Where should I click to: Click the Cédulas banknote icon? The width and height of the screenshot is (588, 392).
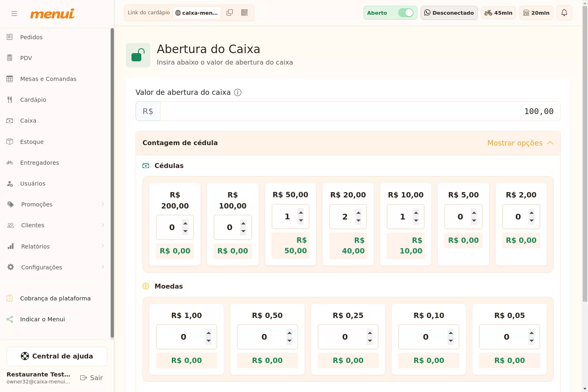tap(146, 166)
